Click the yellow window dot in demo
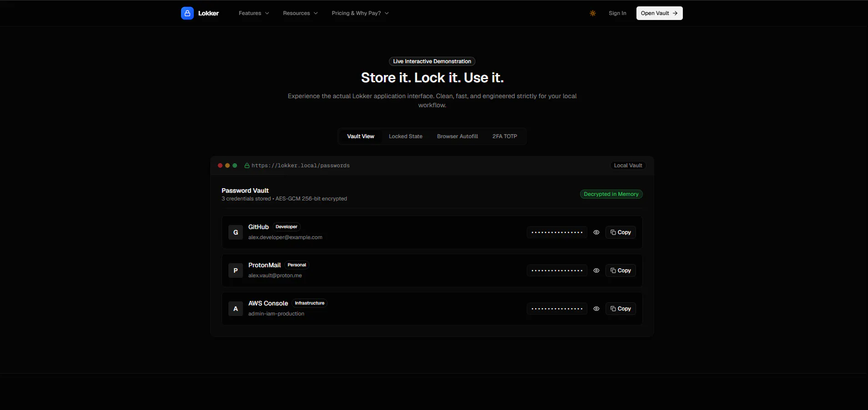The height and width of the screenshot is (410, 868). coord(227,165)
